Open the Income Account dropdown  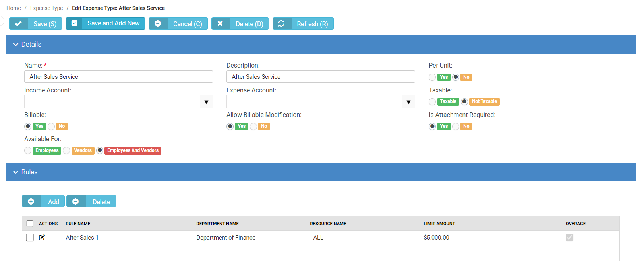coord(206,102)
